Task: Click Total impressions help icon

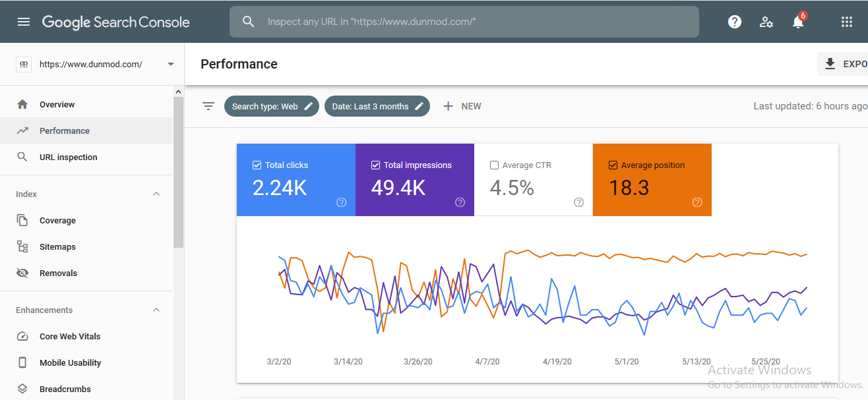Action: point(460,202)
